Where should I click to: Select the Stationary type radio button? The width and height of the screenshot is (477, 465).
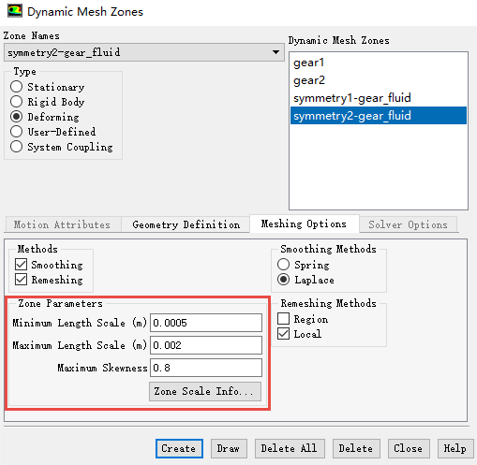pos(16,87)
